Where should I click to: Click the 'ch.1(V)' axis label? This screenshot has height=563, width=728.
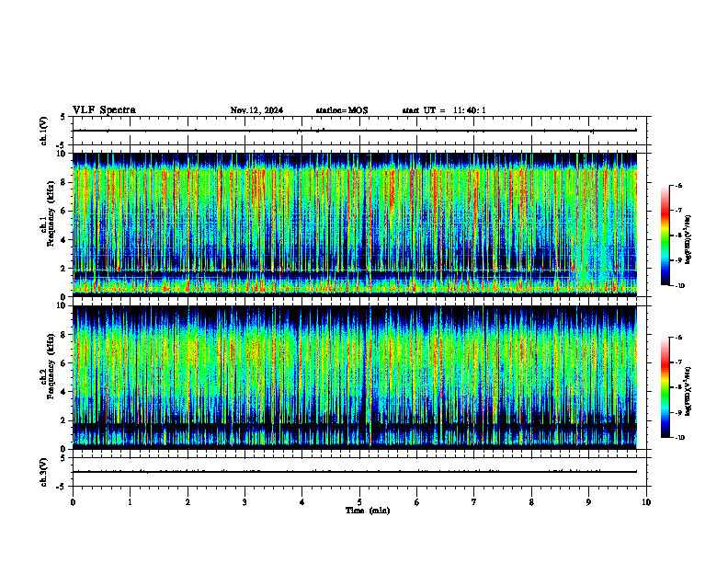(44, 131)
